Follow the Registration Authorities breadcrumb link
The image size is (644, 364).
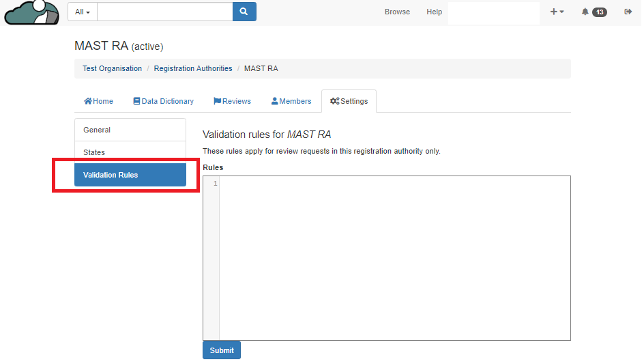193,68
